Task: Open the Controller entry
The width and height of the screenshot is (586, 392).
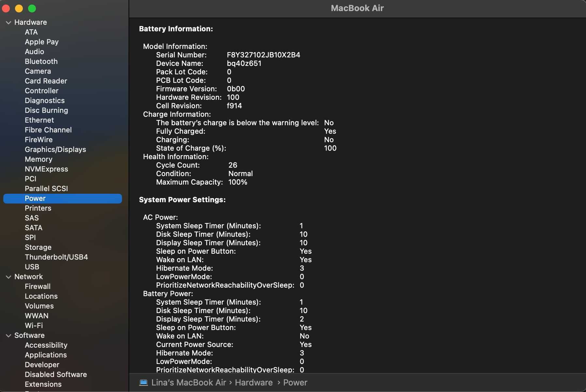Action: pos(42,91)
